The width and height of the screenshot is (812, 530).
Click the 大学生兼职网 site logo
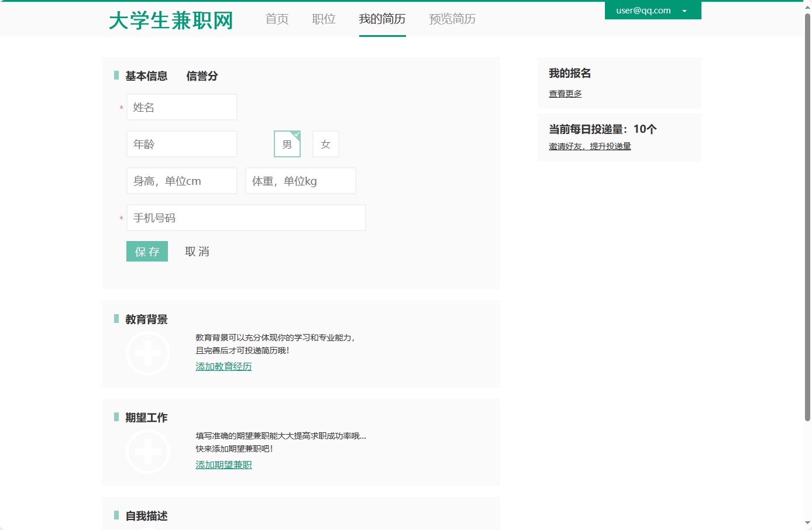click(x=171, y=19)
